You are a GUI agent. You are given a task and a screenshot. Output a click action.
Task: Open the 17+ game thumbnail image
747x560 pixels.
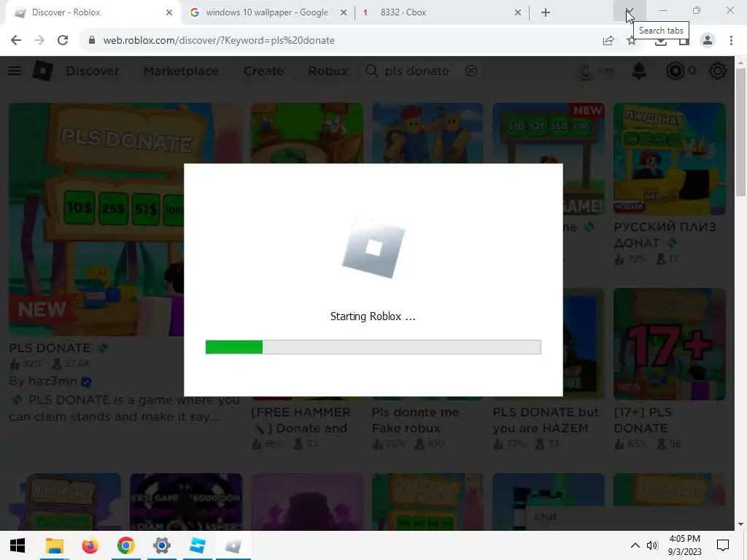point(670,344)
